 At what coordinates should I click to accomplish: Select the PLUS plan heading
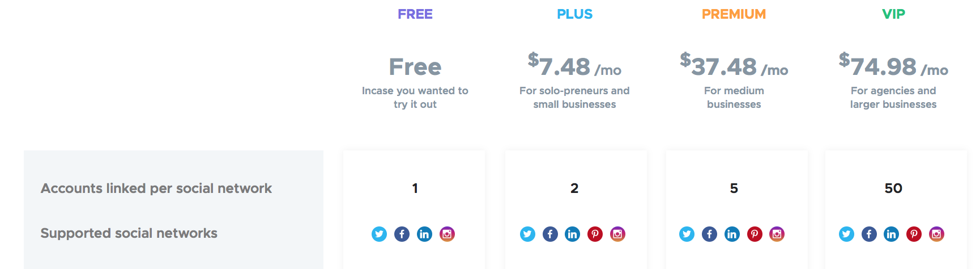tap(575, 14)
